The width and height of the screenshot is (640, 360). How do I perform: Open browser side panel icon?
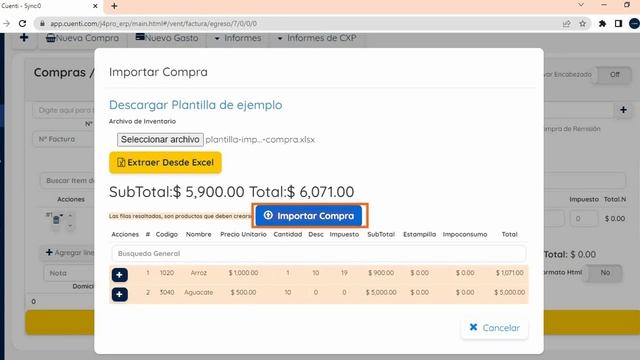pos(618,24)
